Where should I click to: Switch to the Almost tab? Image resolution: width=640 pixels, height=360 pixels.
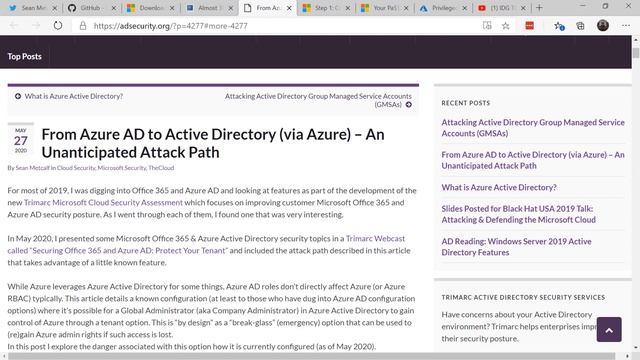click(209, 8)
